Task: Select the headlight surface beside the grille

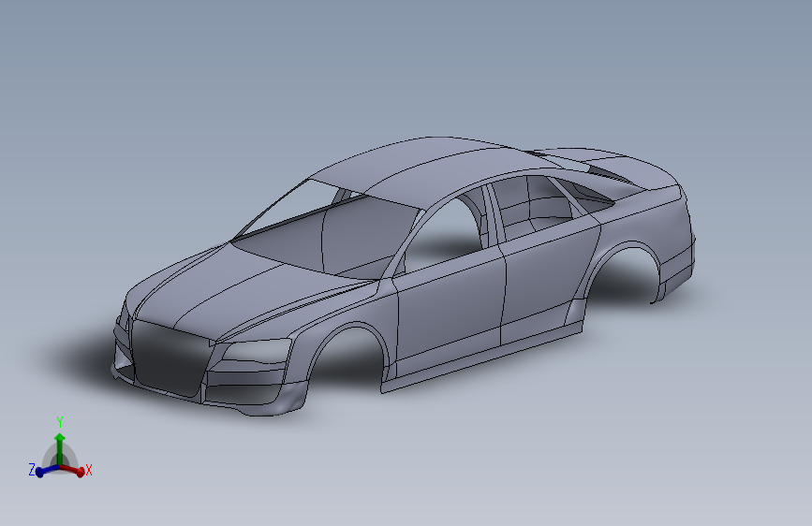Action: (x=258, y=350)
